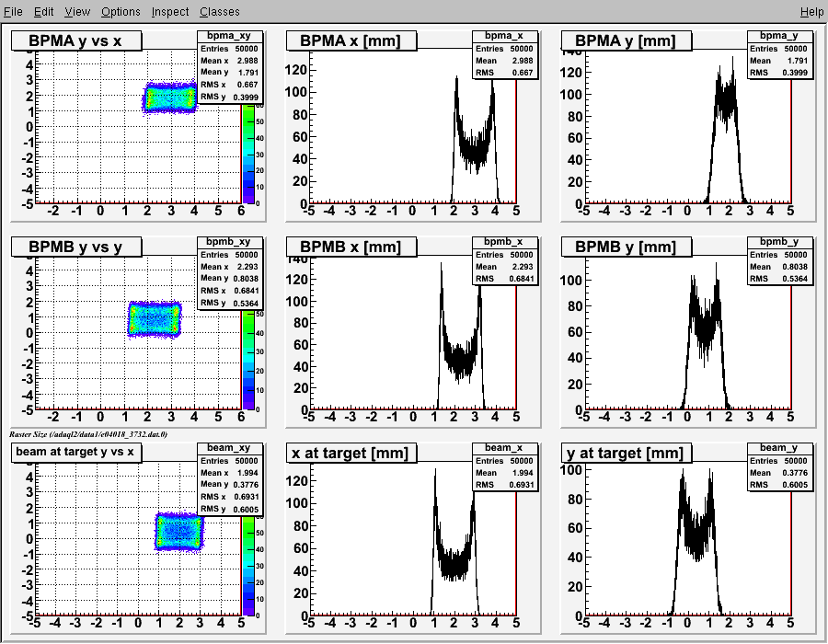Click the bpma_x statistics box
828x644 pixels.
pyautogui.click(x=505, y=55)
